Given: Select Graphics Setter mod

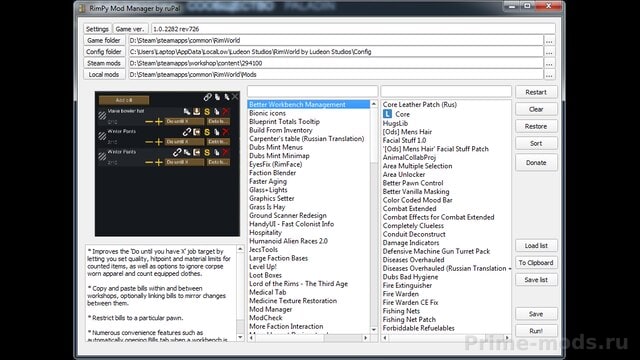Looking at the screenshot, I should pos(272,198).
